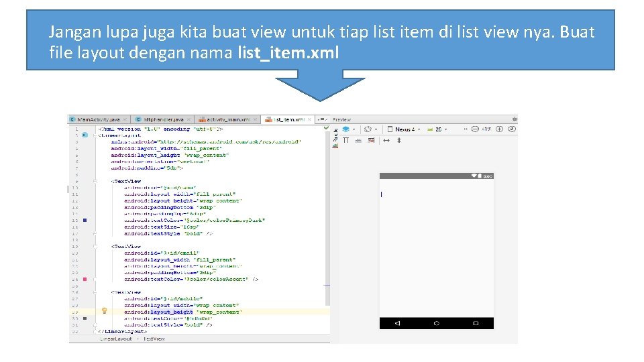Fit the preview to screen
Image resolution: width=644 pixels, height=362 pixels.
pos(512,129)
